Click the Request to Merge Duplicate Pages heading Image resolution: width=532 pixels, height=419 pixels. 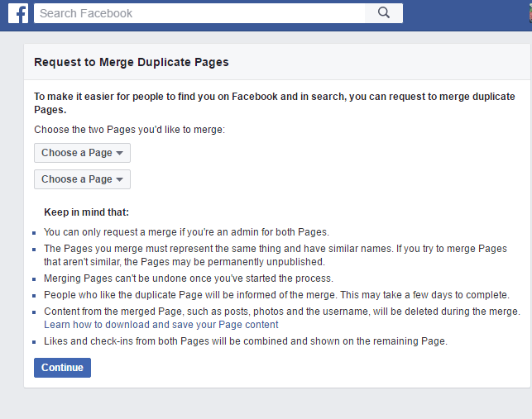click(x=132, y=62)
